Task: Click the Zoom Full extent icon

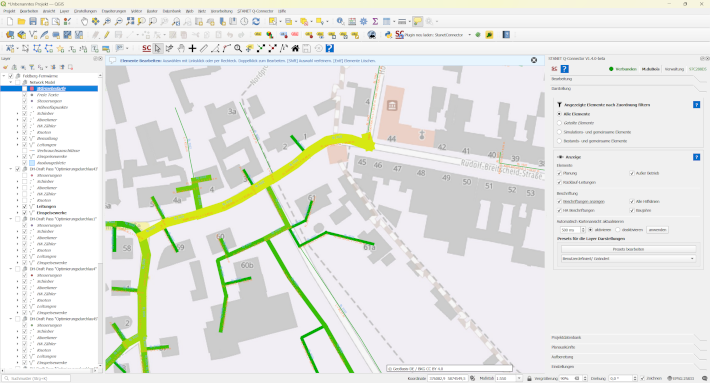Action: (x=130, y=21)
